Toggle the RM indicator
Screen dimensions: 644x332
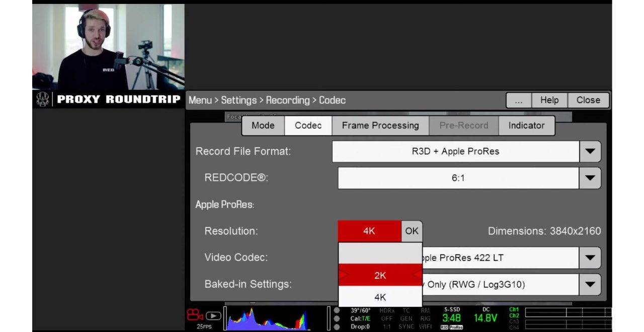[425, 310]
